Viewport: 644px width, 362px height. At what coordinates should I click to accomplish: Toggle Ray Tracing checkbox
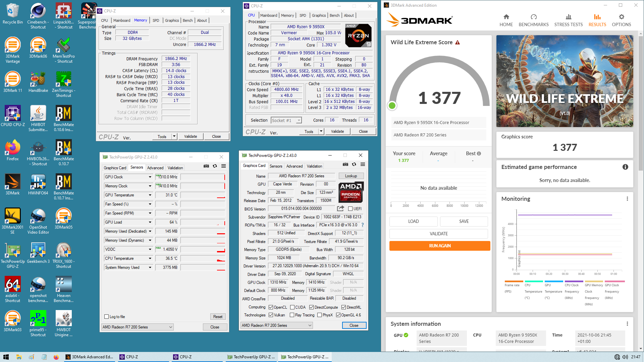click(292, 315)
